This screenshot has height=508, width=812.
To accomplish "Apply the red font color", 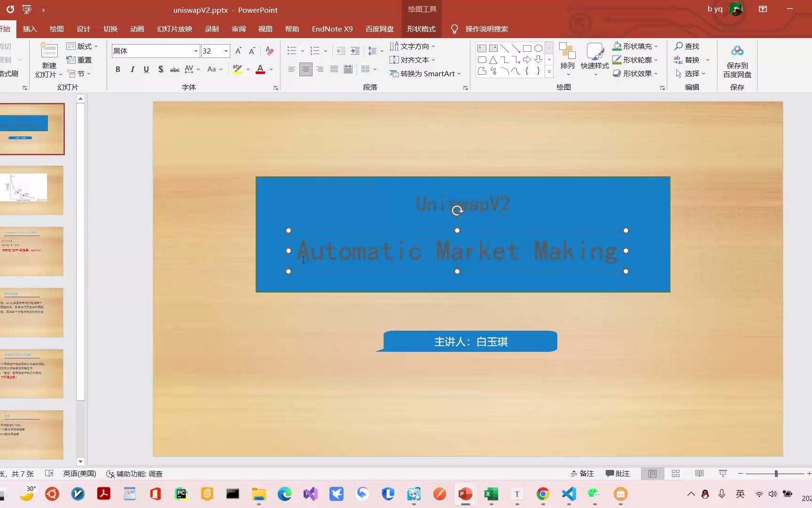I will point(260,69).
